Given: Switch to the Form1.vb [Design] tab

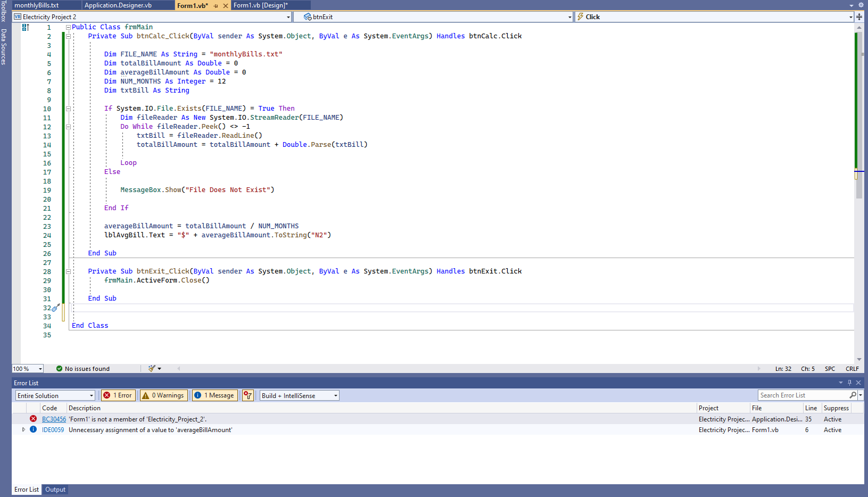Looking at the screenshot, I should pyautogui.click(x=261, y=5).
